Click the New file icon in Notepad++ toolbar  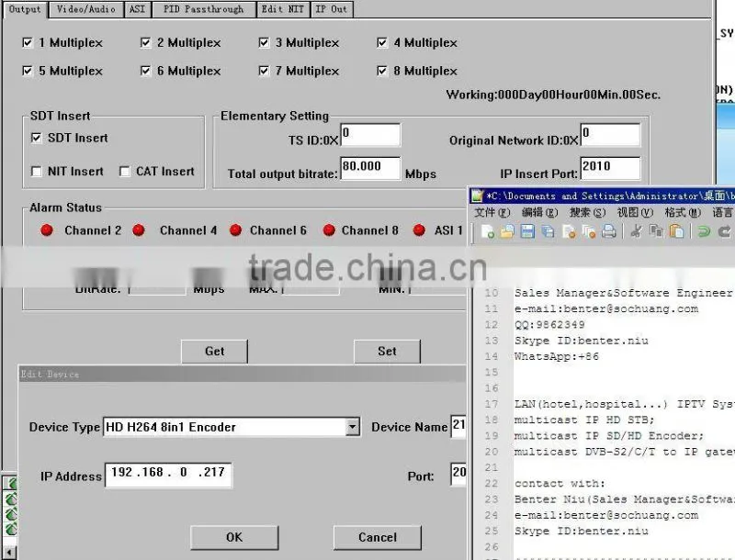click(488, 231)
